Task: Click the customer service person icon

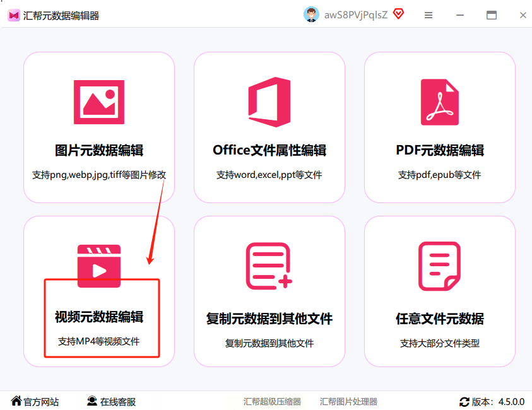Action: coord(92,401)
